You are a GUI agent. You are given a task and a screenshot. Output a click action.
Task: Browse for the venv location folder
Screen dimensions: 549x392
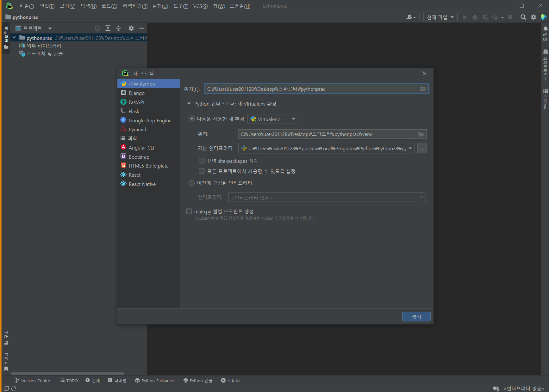tap(421, 134)
